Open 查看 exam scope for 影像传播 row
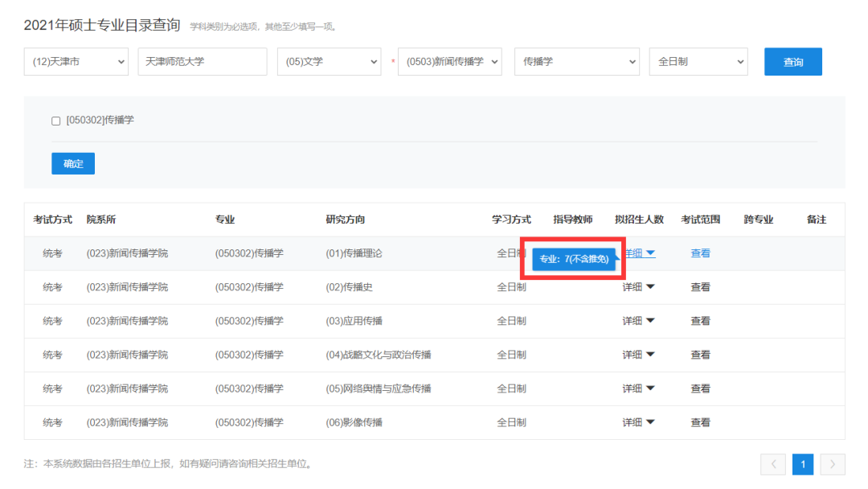 click(700, 422)
